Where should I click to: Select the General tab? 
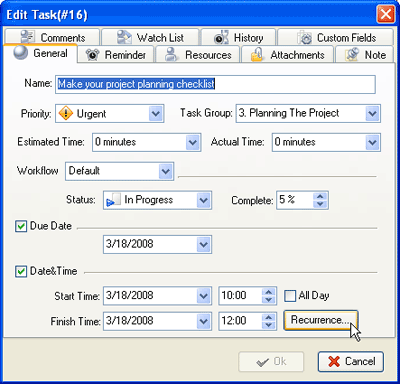[40, 53]
